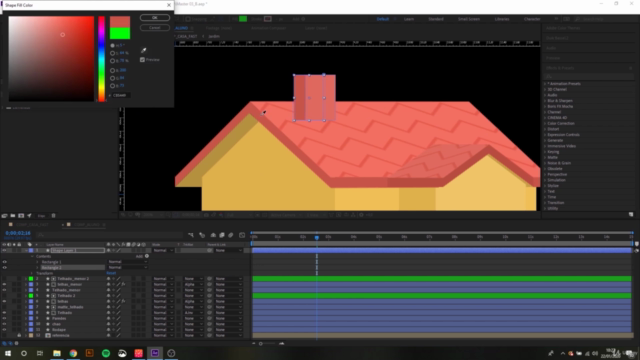Expand the Distort effects category
The width and height of the screenshot is (640, 360).
point(545,129)
